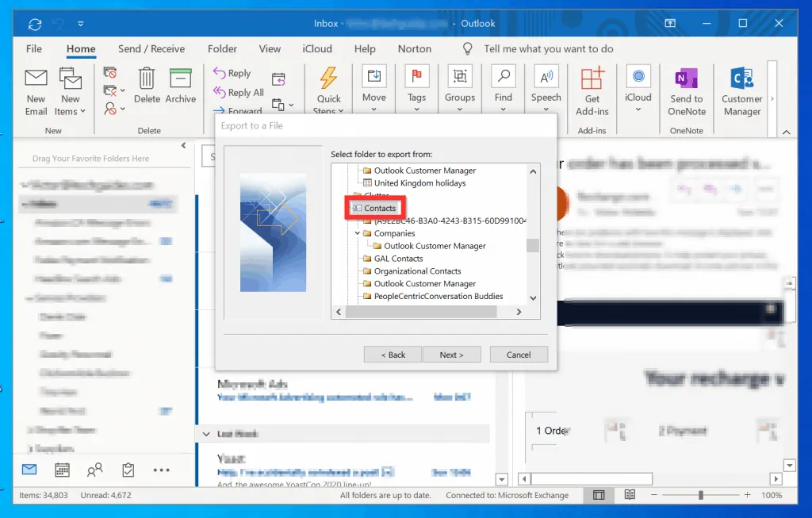812x518 pixels.
Task: Open Calendar from the navigation bar
Action: coord(62,470)
